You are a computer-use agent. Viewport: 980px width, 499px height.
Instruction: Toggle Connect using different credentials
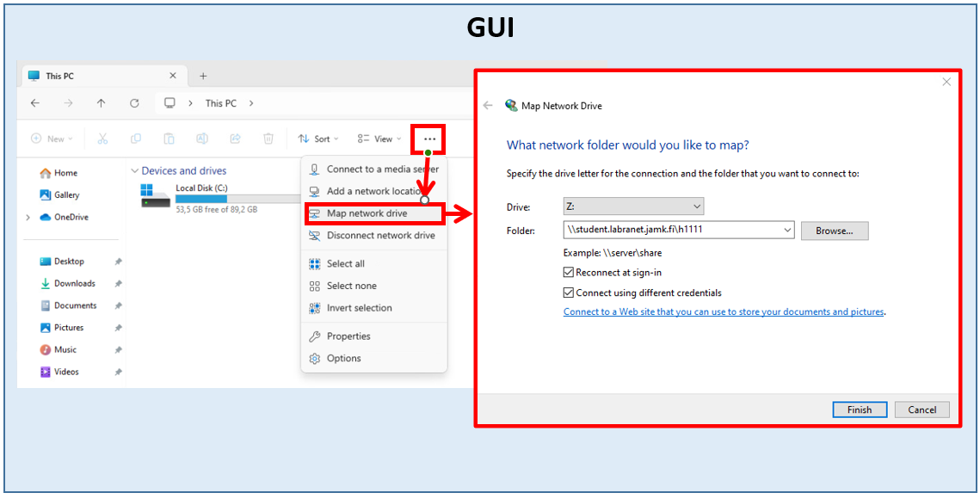568,292
